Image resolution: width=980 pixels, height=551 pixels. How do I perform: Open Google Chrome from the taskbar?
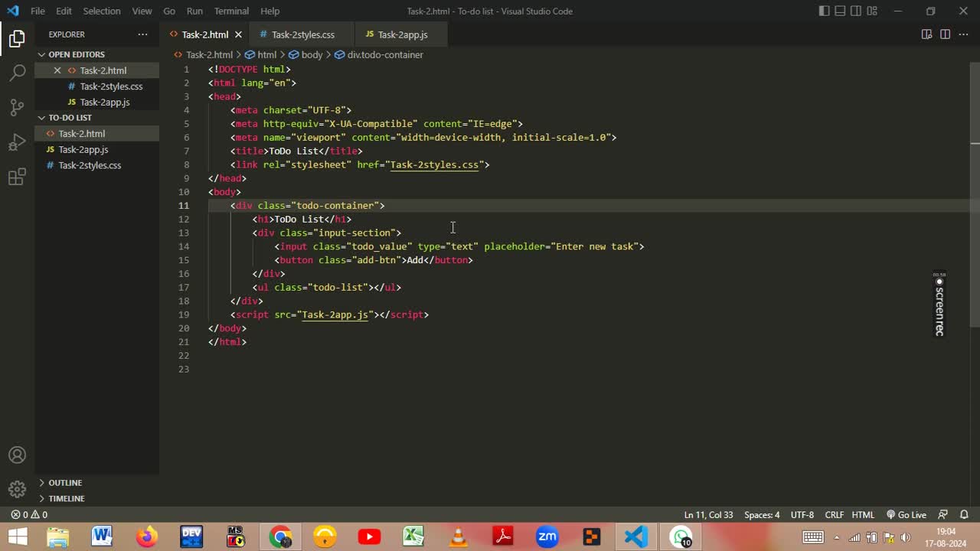tap(280, 536)
